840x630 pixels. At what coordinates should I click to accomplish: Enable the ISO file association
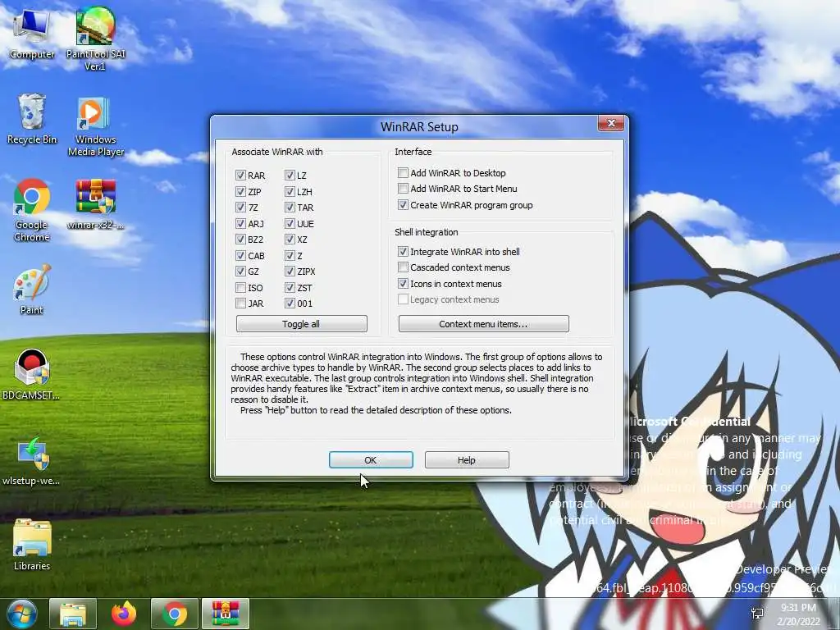(240, 288)
